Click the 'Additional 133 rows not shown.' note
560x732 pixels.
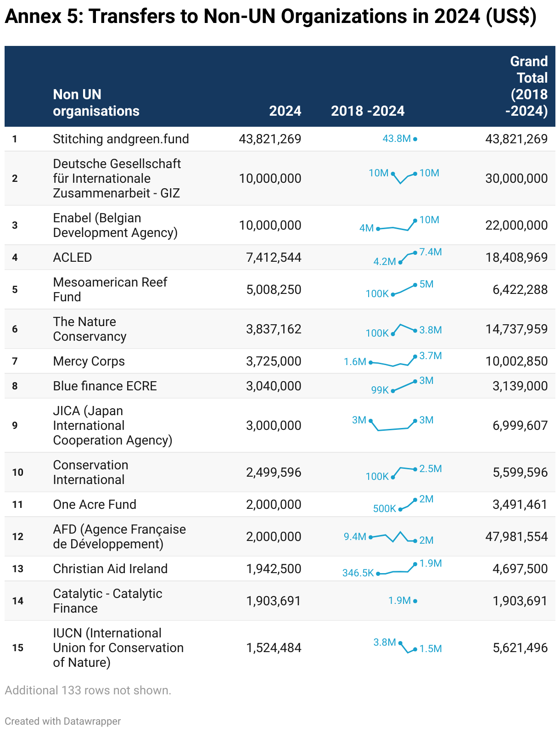point(88,691)
